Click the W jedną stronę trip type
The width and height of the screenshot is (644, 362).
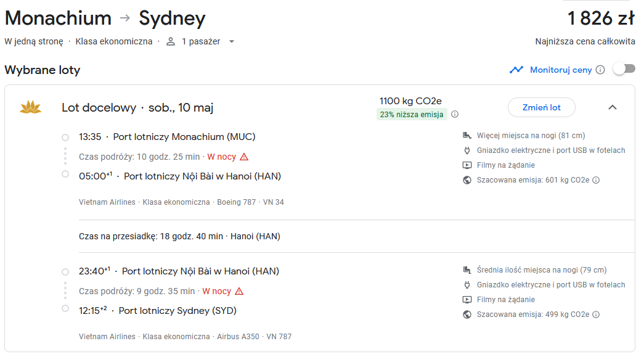(34, 41)
